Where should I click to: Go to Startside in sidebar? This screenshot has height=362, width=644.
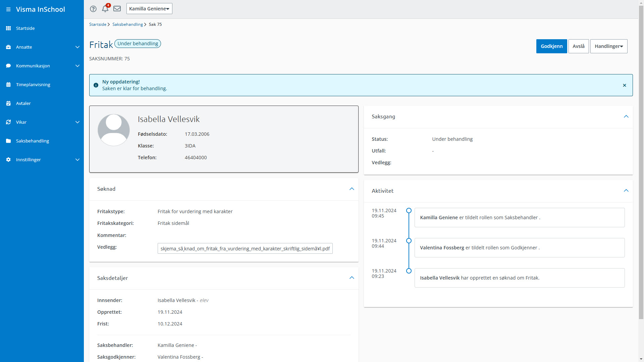(25, 28)
